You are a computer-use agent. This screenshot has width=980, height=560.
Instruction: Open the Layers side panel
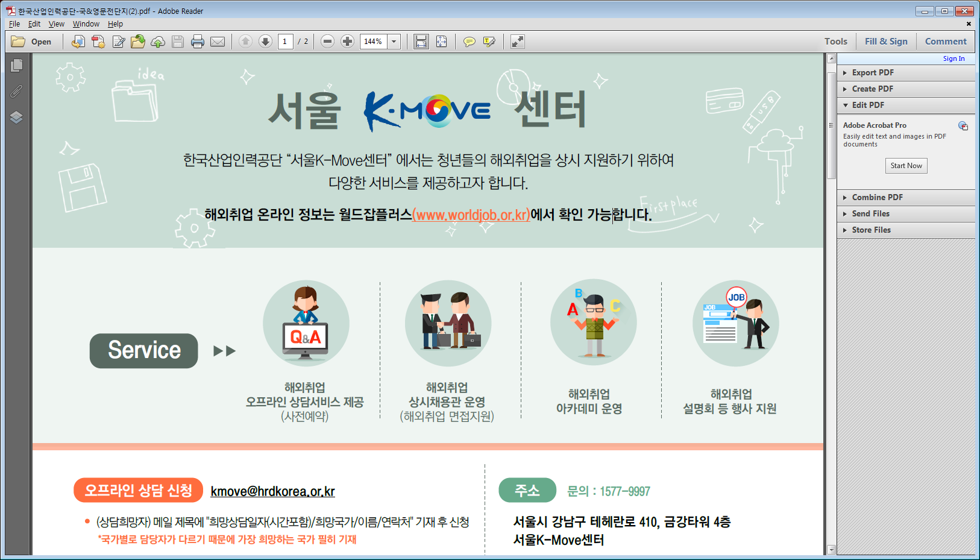point(16,118)
